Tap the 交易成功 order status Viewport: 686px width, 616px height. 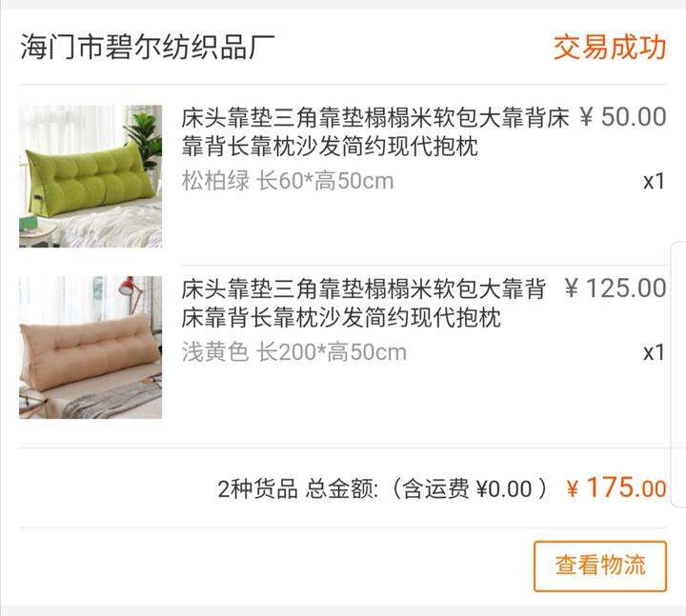point(610,47)
